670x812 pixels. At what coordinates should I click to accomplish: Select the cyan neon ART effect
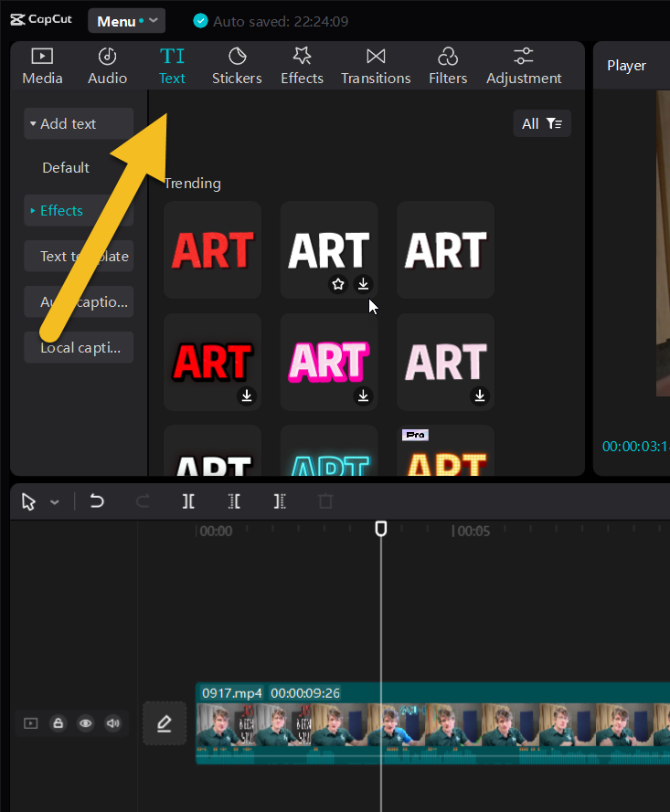tap(329, 451)
